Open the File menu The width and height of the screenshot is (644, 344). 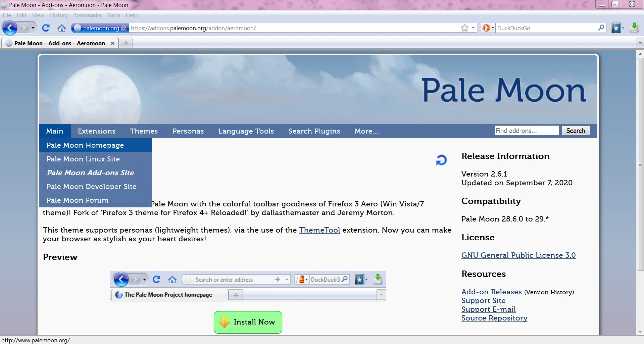(7, 15)
